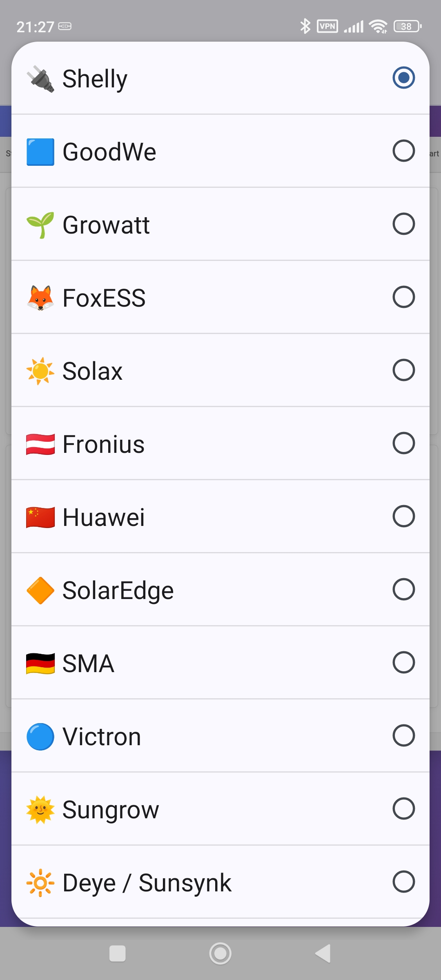Tap the blue square GoodWe icon
Screen dimensions: 441x980
[40, 151]
